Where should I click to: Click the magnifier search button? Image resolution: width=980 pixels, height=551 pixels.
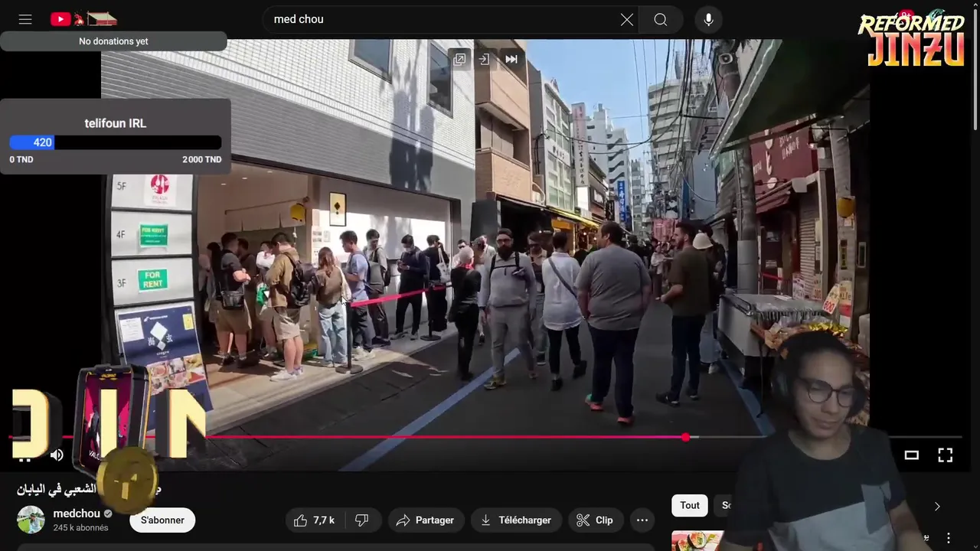tap(661, 19)
